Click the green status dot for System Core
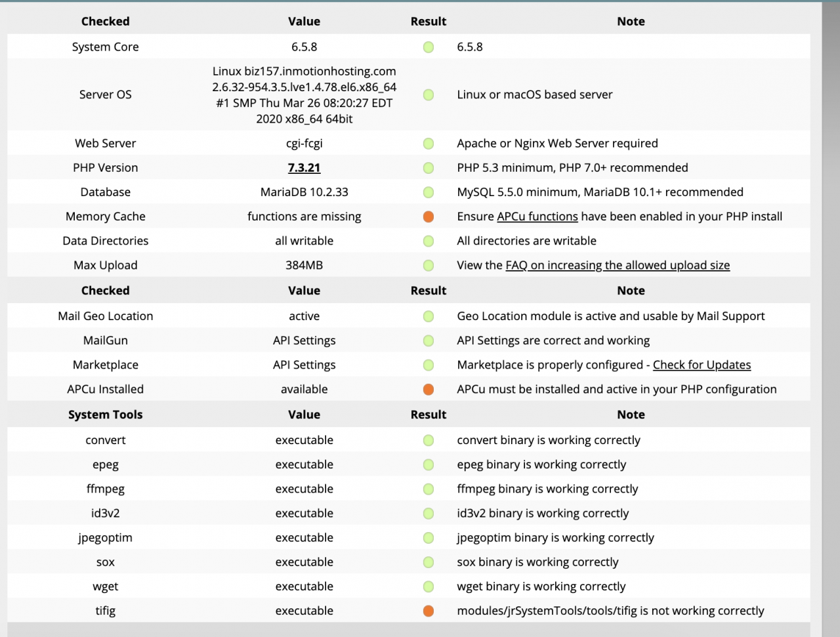 point(429,47)
